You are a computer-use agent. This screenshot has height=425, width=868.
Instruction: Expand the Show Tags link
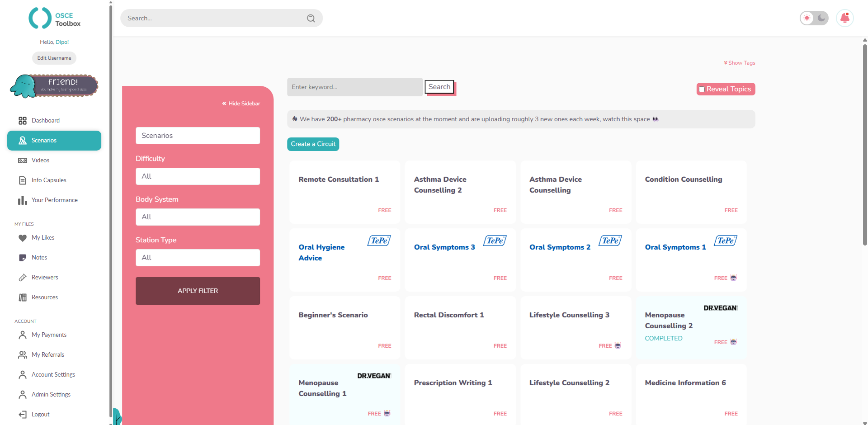pos(740,63)
